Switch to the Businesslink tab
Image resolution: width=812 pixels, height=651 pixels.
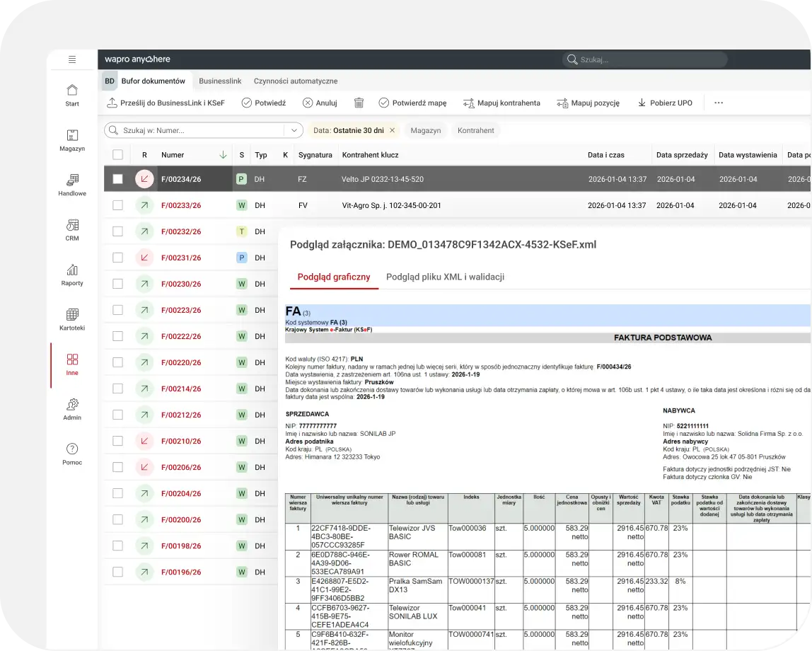click(x=220, y=81)
